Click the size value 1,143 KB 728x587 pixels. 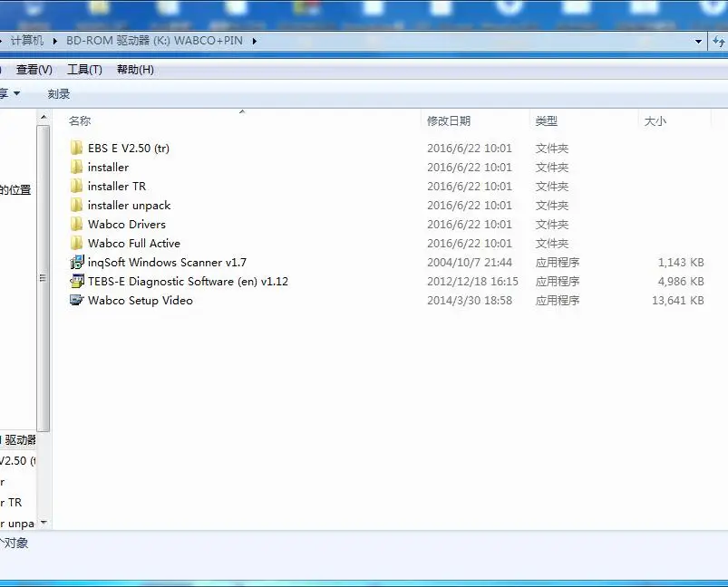pos(681,262)
